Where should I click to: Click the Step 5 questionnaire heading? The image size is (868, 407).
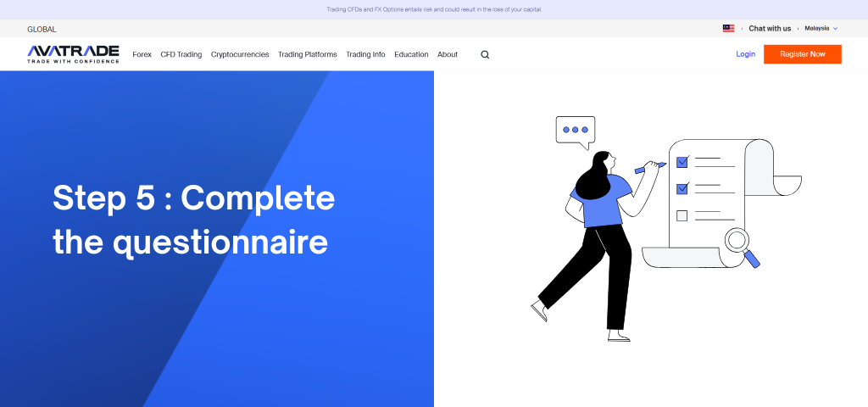[x=194, y=220]
